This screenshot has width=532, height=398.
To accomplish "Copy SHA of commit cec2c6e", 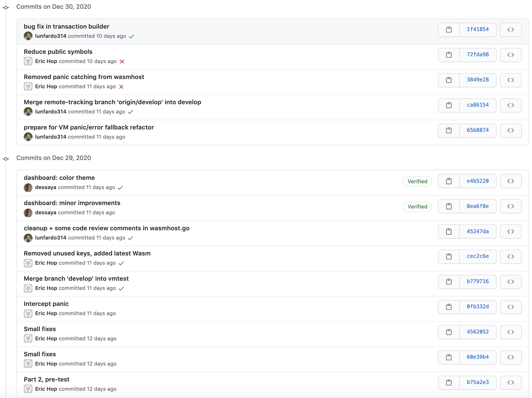I will pos(449,256).
